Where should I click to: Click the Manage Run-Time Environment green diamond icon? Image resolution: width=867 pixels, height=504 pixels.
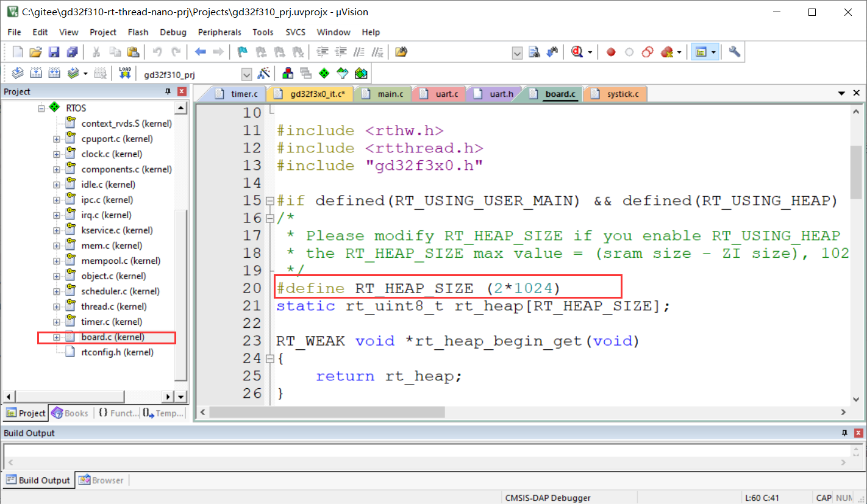point(324,74)
